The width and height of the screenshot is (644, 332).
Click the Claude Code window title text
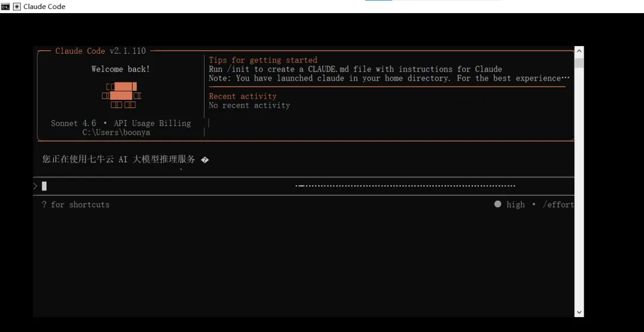point(44,7)
